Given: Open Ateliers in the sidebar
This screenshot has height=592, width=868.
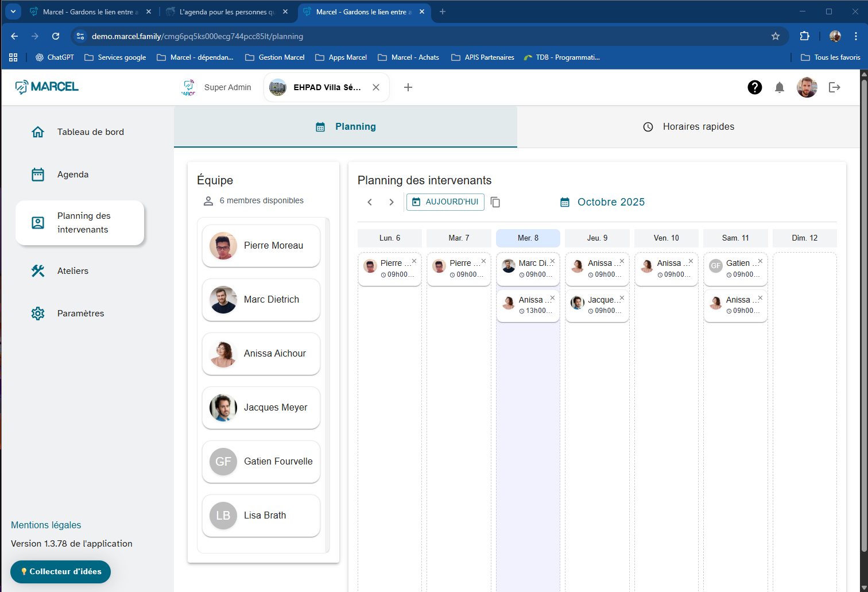Looking at the screenshot, I should pyautogui.click(x=73, y=271).
